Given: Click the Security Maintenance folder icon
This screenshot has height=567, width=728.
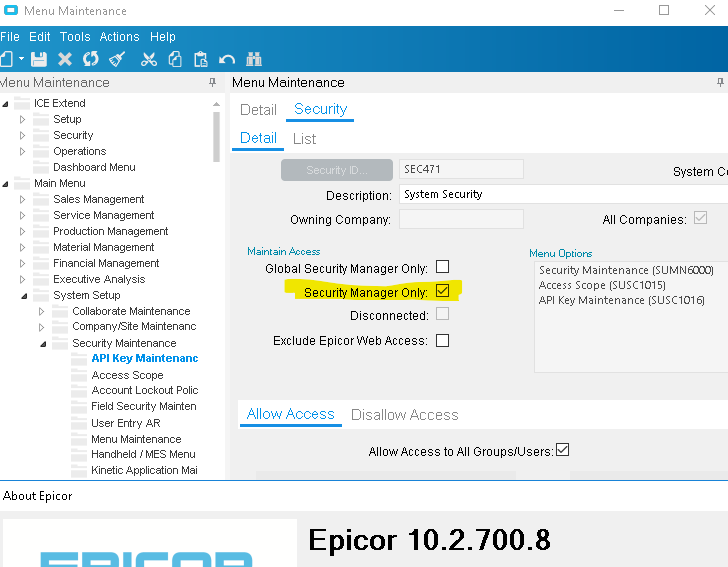Looking at the screenshot, I should pos(60,343).
